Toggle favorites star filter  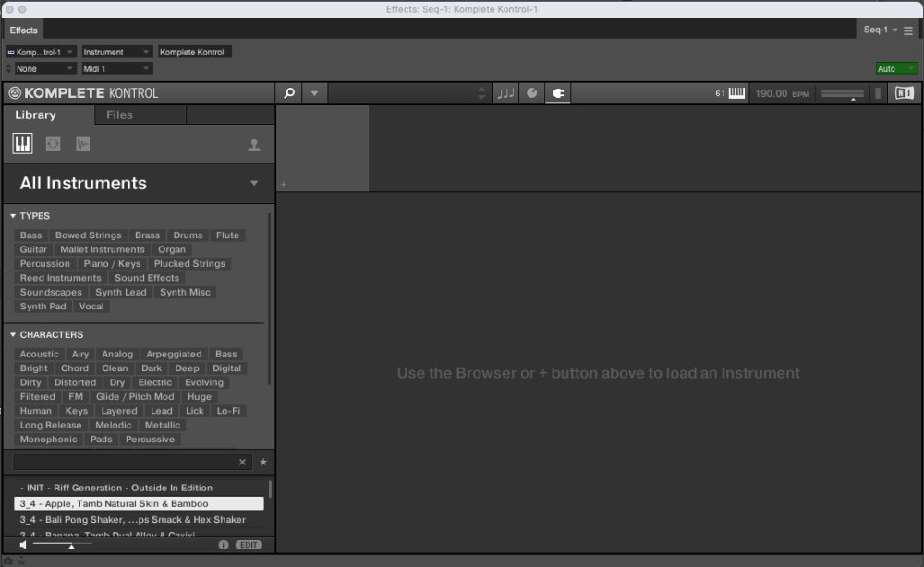pos(263,463)
